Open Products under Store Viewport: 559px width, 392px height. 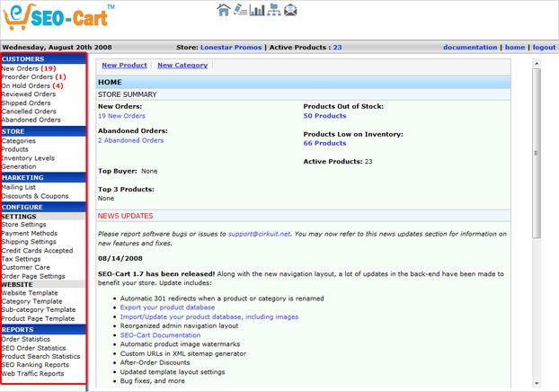pos(15,149)
